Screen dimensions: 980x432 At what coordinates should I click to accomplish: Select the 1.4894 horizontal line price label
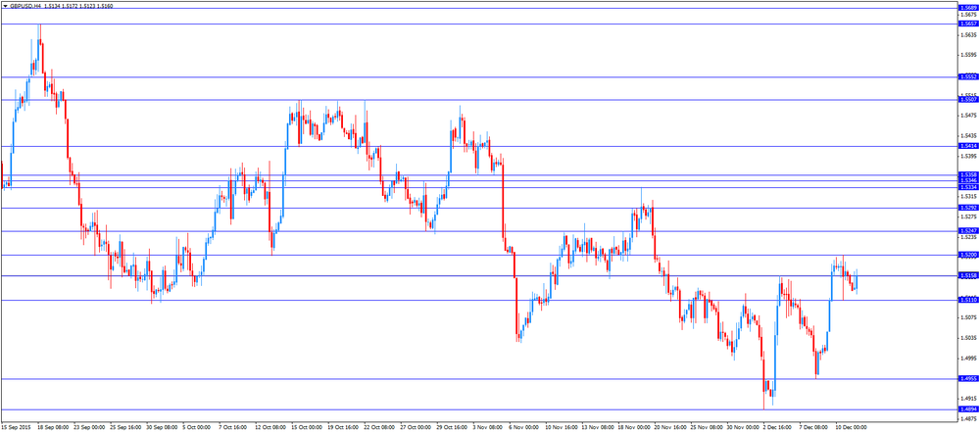coord(968,408)
